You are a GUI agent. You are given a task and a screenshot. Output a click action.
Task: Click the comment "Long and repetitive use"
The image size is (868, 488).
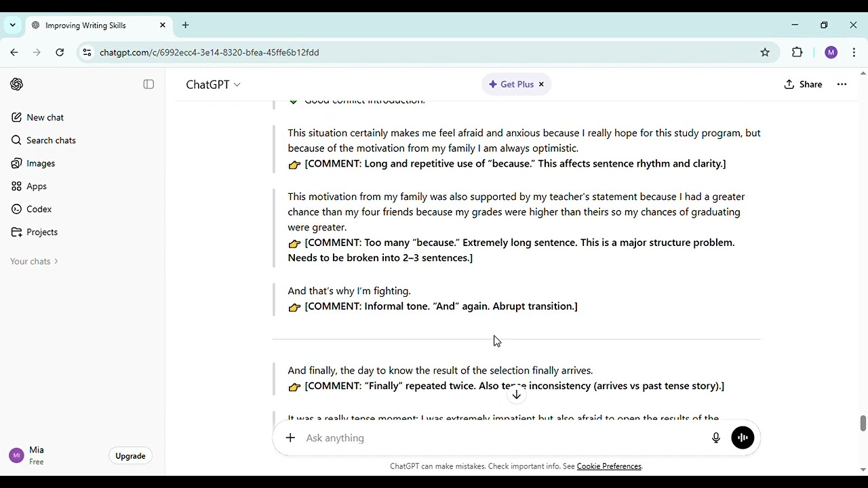pyautogui.click(x=515, y=163)
